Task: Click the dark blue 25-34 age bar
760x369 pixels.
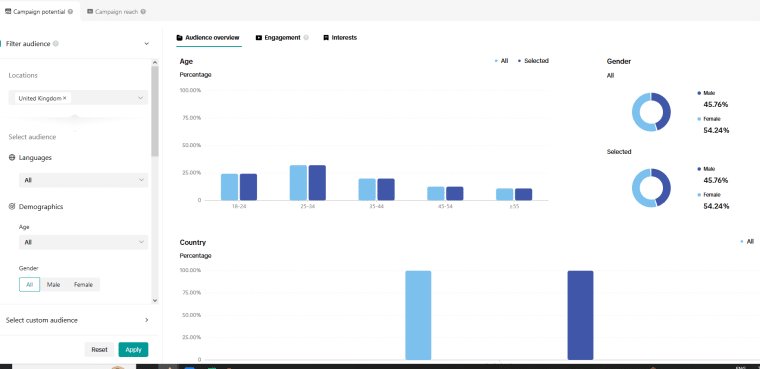Action: [x=317, y=183]
